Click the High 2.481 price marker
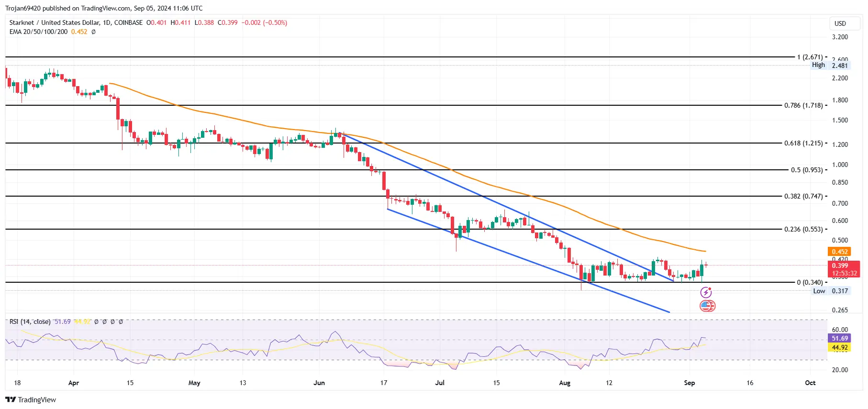Image resolution: width=868 pixels, height=409 pixels. click(830, 66)
